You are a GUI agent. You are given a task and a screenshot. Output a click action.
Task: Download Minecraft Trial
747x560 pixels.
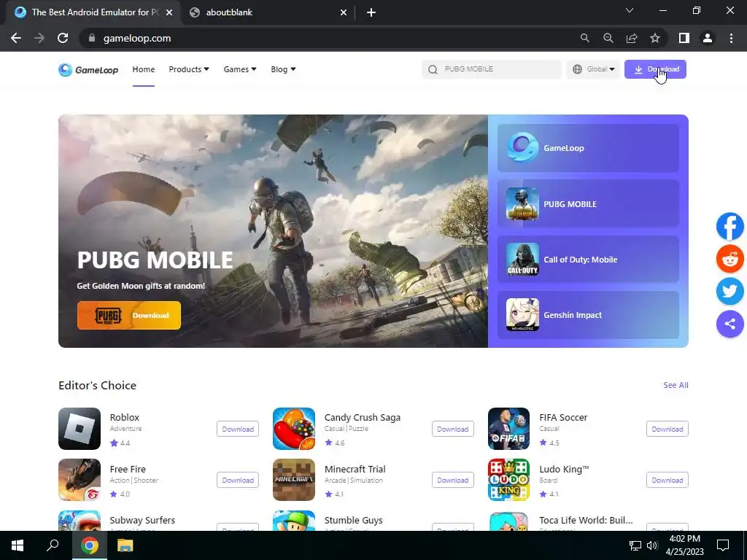click(452, 480)
